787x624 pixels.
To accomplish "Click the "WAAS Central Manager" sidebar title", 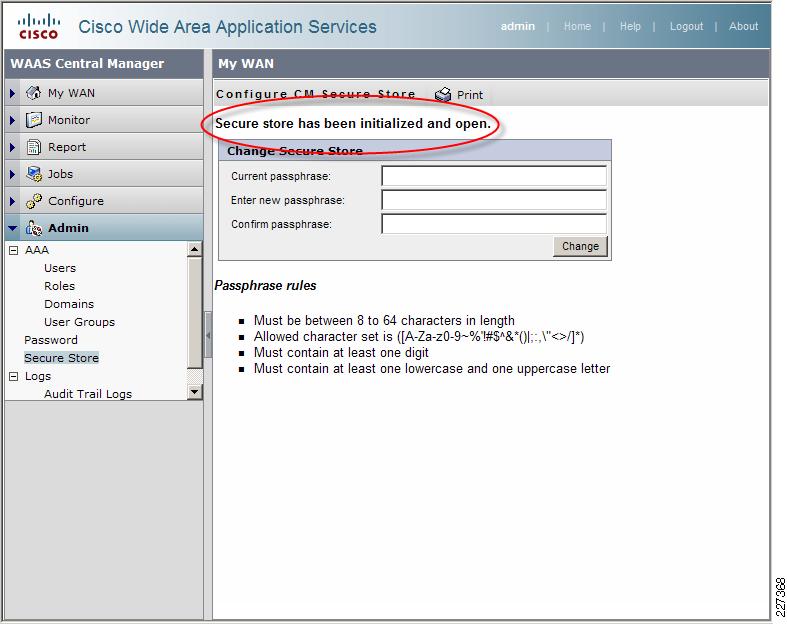I will click(x=87, y=63).
